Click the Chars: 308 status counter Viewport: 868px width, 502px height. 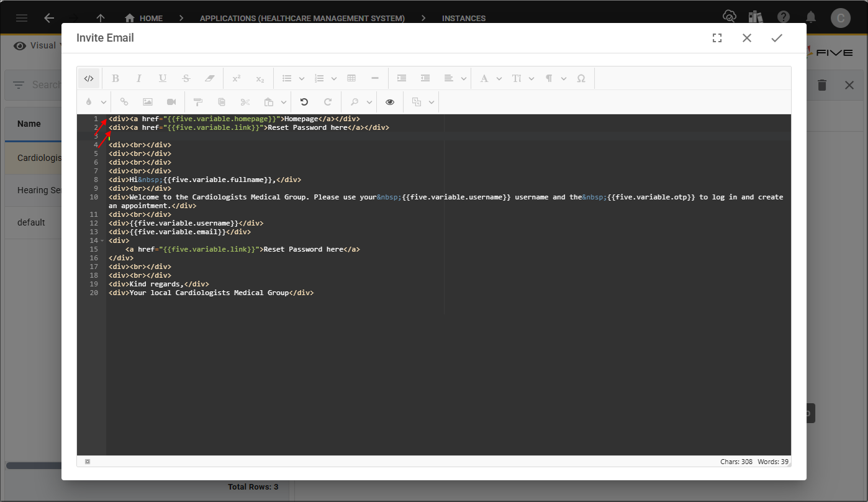pyautogui.click(x=736, y=462)
